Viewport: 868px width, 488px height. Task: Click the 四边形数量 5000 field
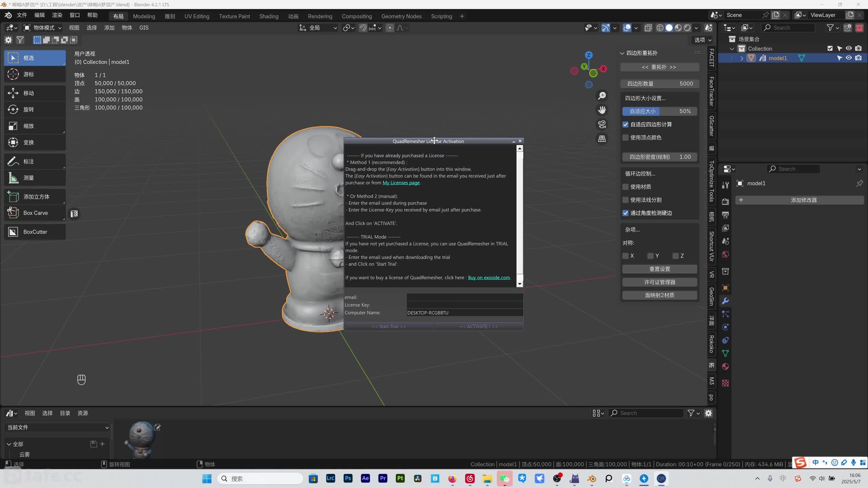click(x=659, y=84)
